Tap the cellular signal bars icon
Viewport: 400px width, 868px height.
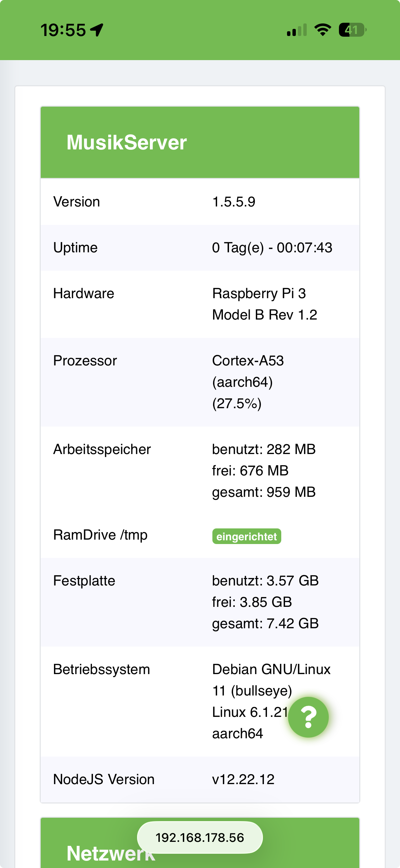point(297,30)
